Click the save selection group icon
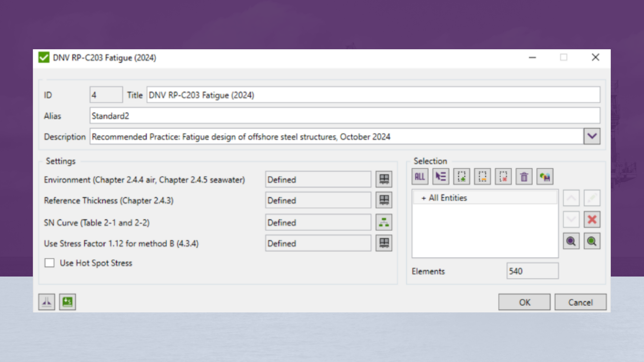The height and width of the screenshot is (362, 644). (x=545, y=177)
